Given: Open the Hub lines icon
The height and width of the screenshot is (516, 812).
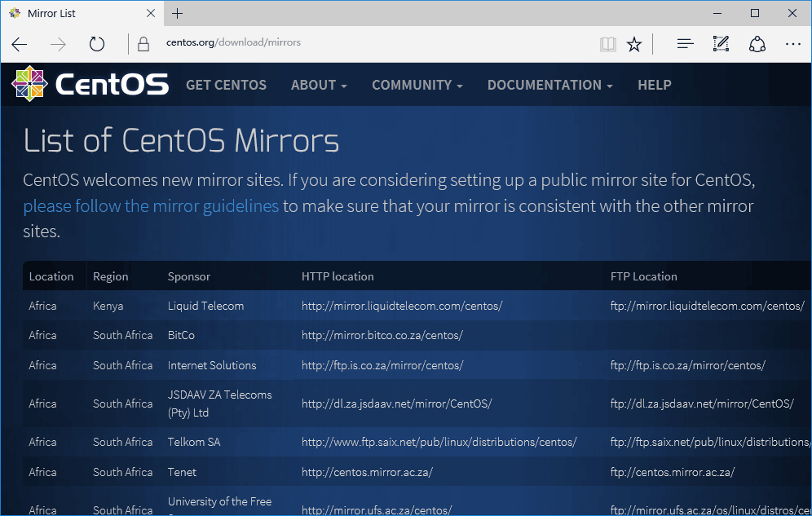Looking at the screenshot, I should click(685, 44).
